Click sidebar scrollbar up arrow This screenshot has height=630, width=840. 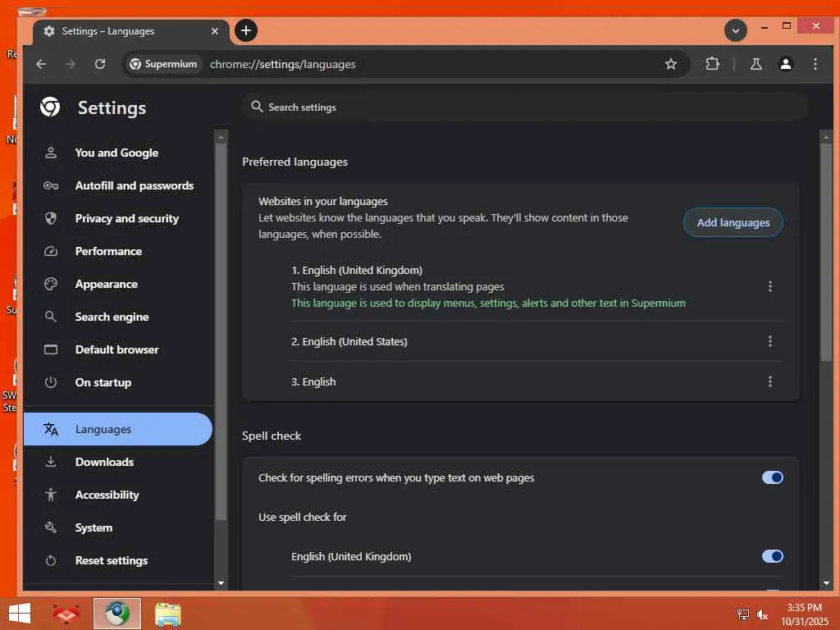click(221, 138)
